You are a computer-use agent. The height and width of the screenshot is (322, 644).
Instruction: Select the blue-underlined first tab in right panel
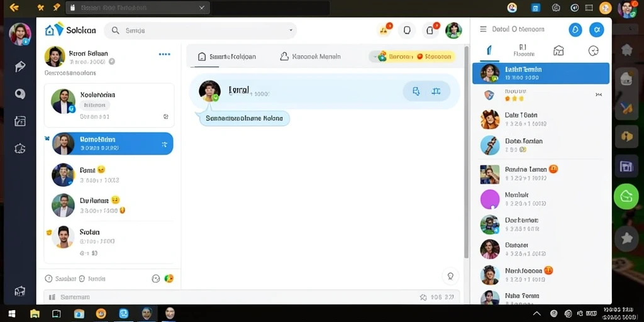pyautogui.click(x=489, y=51)
